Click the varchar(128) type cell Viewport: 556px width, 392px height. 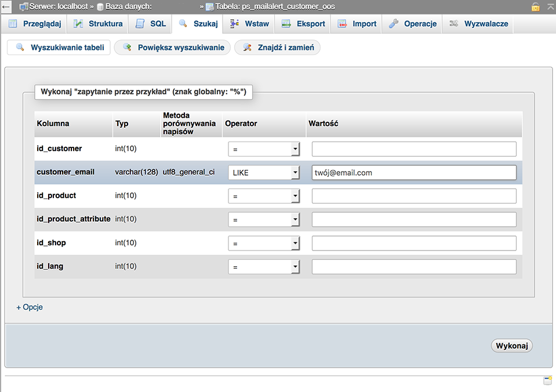136,172
